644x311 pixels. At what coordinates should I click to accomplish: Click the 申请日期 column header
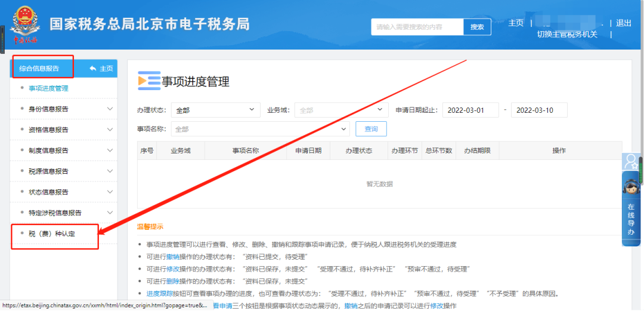308,150
